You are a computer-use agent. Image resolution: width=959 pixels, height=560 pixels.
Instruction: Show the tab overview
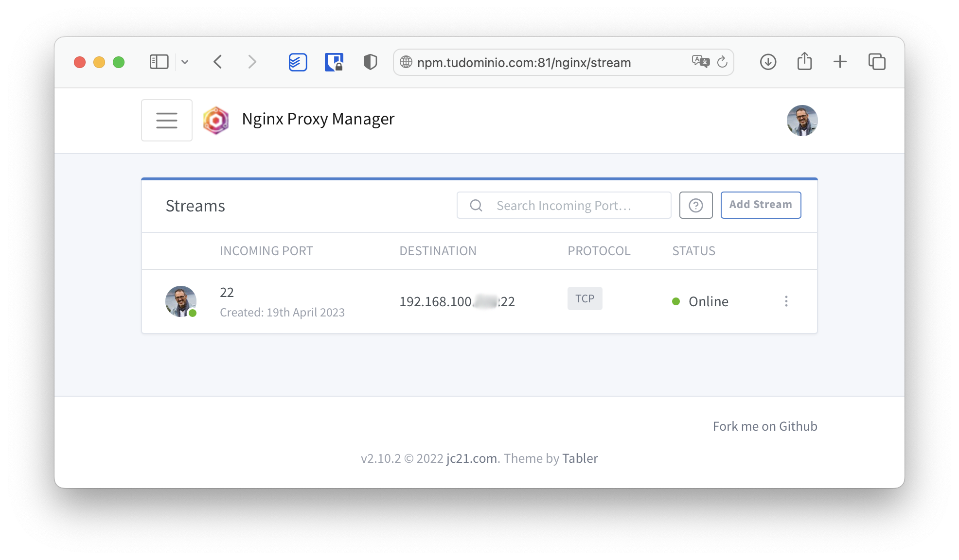click(877, 62)
